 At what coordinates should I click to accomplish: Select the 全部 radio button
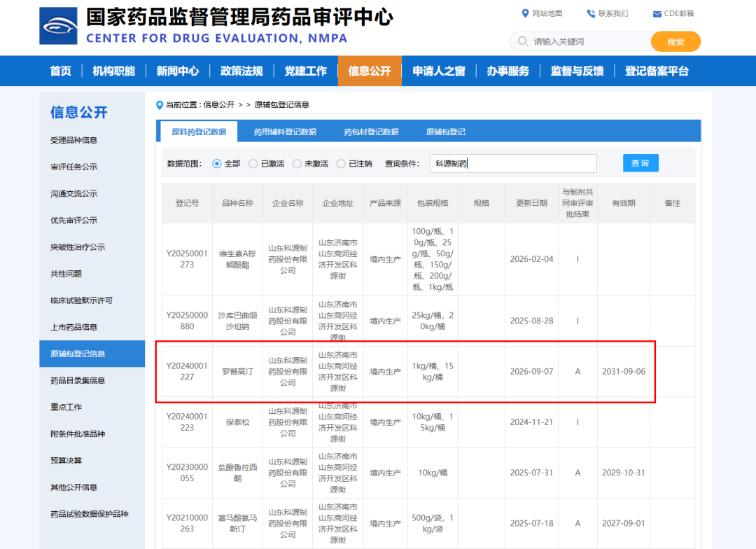coord(217,164)
